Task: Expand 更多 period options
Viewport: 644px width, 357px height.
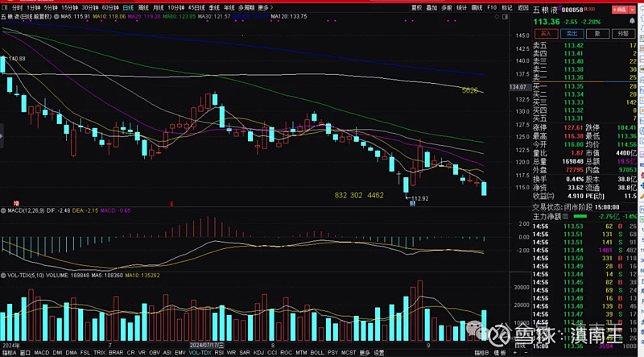Action: click(x=266, y=8)
